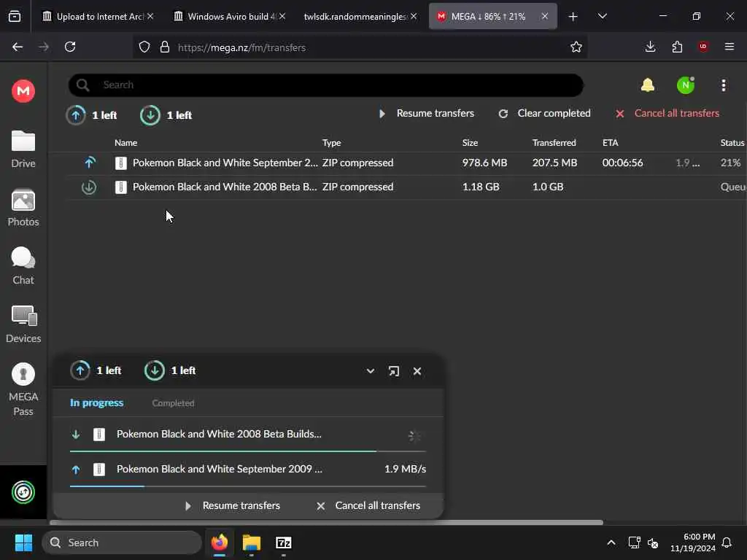Close the MEGA browser tab
Image resolution: width=747 pixels, height=560 pixels.
pyautogui.click(x=544, y=17)
